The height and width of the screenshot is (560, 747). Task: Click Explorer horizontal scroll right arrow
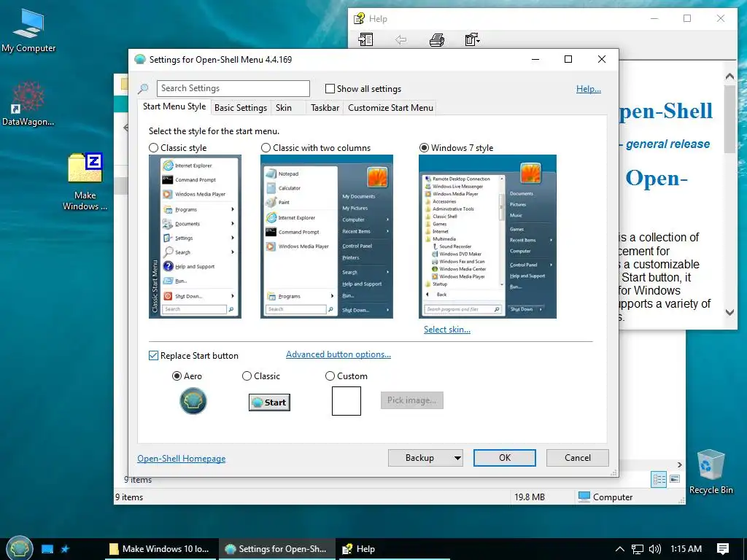(x=680, y=464)
